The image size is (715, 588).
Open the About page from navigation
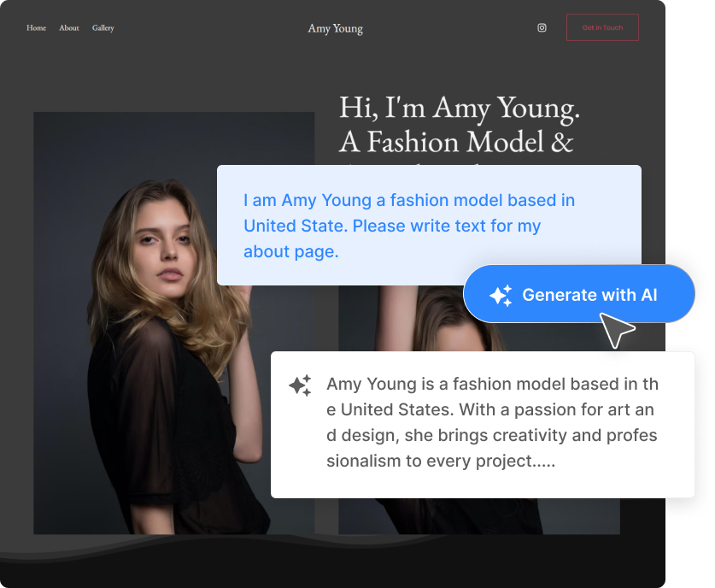point(69,28)
